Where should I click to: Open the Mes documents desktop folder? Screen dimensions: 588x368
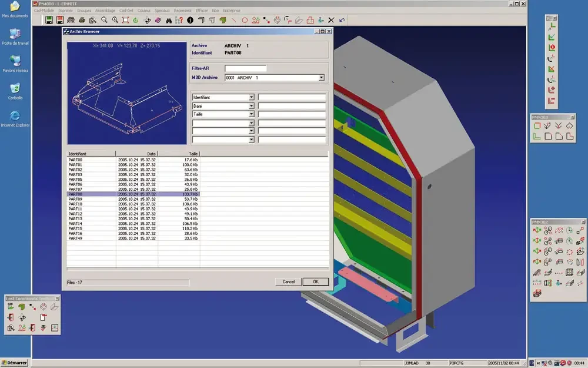pyautogui.click(x=15, y=9)
